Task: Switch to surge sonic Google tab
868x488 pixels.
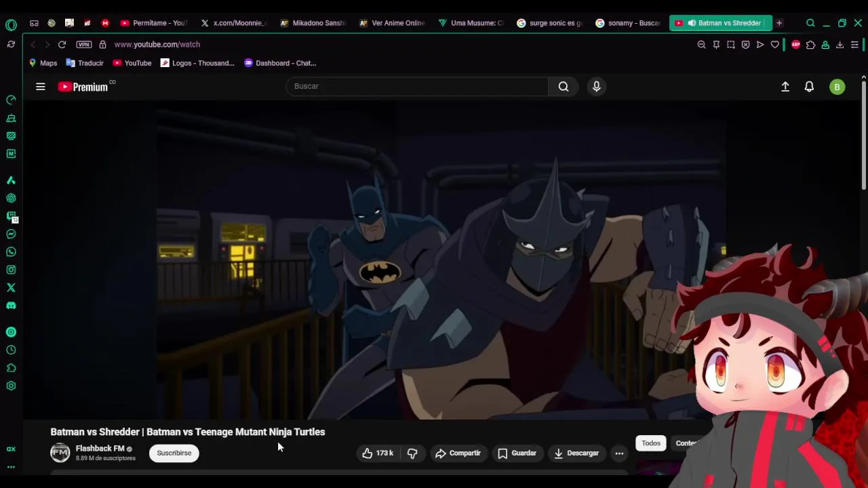Action: 549,23
